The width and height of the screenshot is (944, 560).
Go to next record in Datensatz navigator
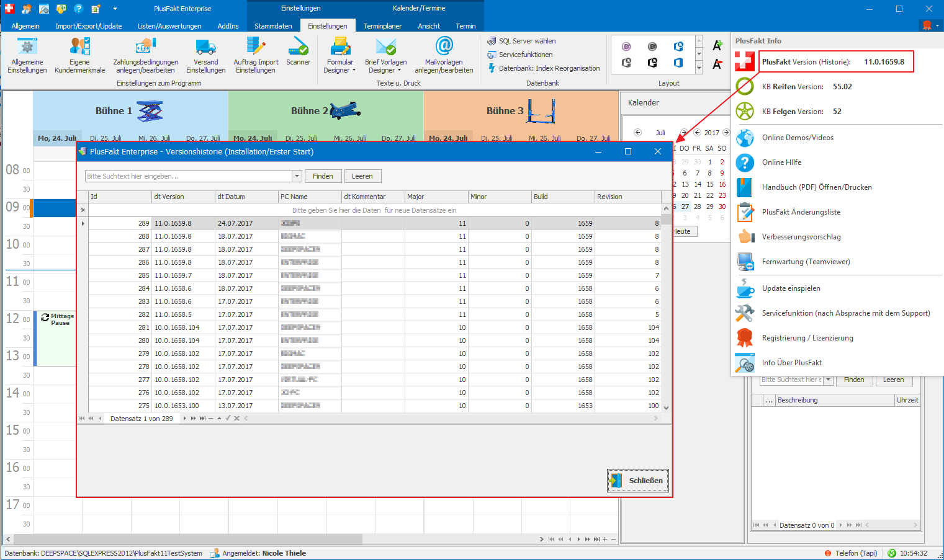[184, 419]
